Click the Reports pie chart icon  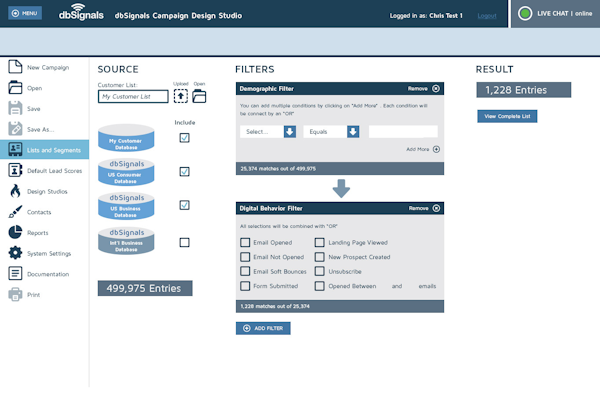pyautogui.click(x=15, y=232)
